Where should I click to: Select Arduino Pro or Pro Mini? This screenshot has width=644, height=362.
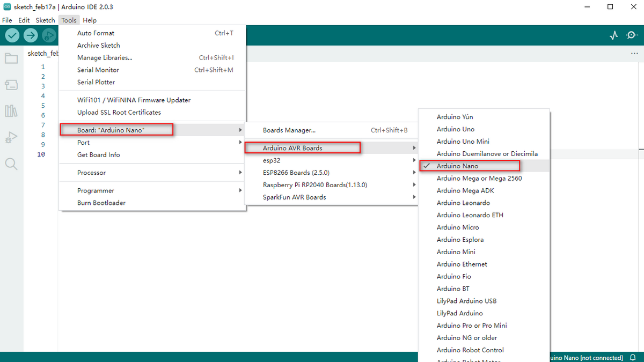coord(484,326)
